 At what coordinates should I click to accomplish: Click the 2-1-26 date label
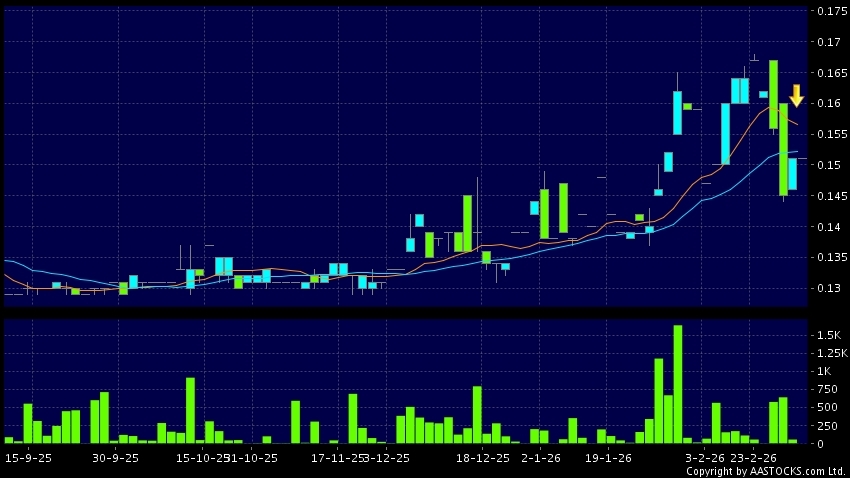(540, 457)
